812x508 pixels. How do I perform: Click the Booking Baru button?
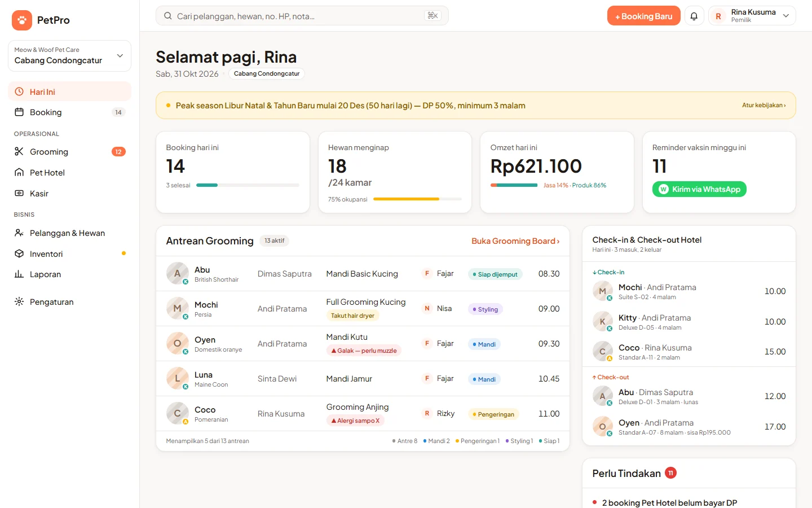pos(644,16)
